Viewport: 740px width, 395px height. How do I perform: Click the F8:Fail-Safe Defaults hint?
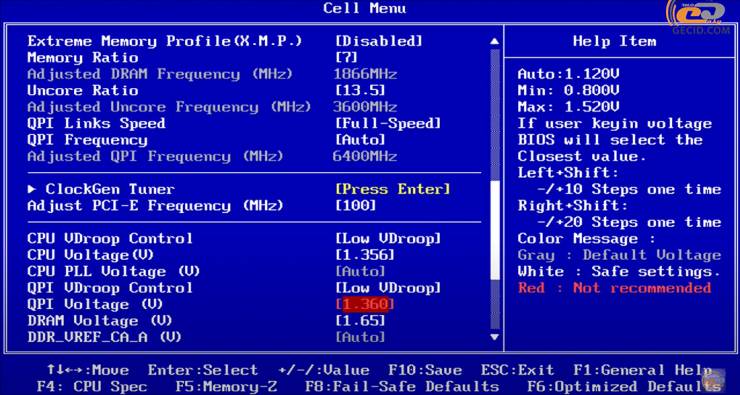402,387
